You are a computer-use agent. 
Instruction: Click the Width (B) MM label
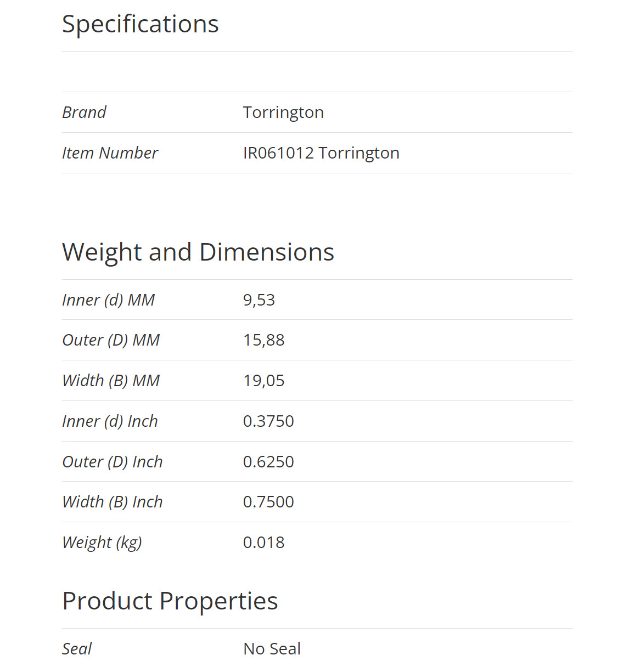pos(111,381)
